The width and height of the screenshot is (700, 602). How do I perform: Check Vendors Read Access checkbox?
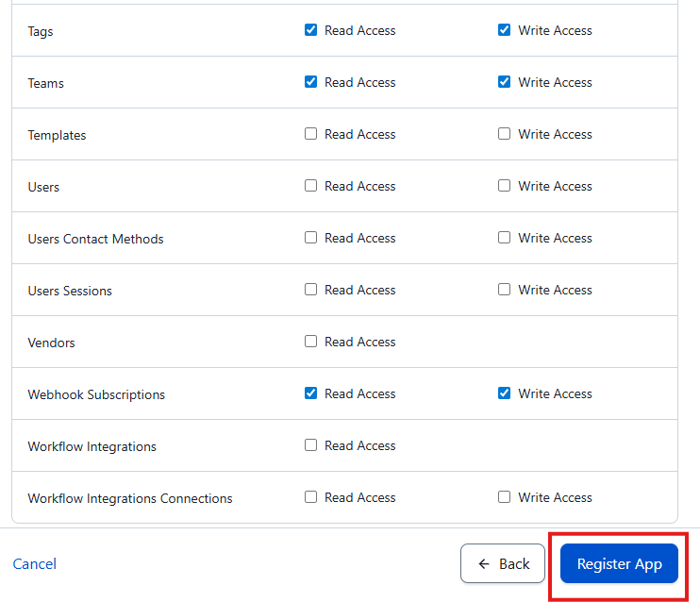tap(311, 342)
